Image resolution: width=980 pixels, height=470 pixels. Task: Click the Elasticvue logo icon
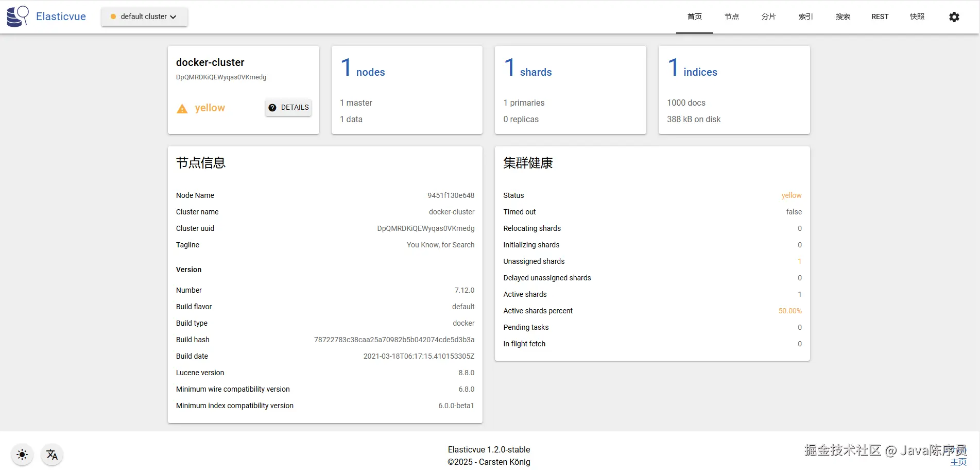point(18,16)
